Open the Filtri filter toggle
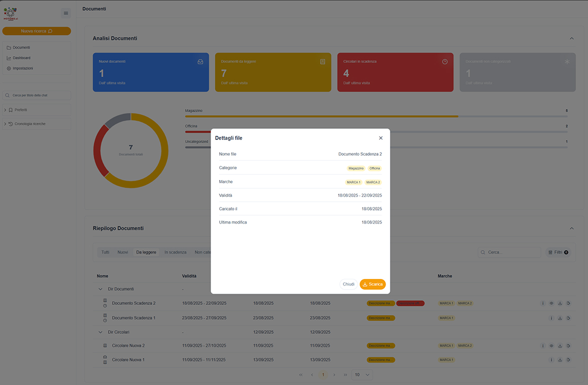 [558, 252]
